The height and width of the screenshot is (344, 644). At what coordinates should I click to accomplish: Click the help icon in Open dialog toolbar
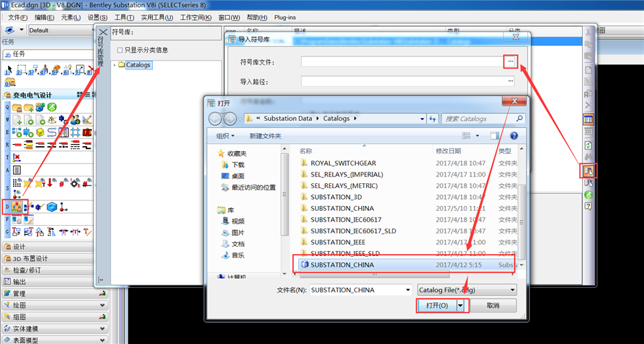pyautogui.click(x=514, y=136)
